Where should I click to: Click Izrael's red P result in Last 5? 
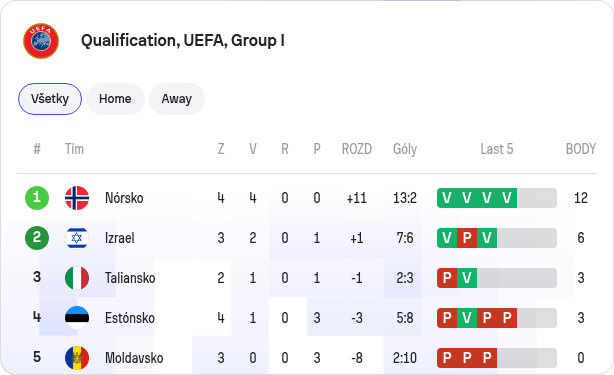(467, 238)
